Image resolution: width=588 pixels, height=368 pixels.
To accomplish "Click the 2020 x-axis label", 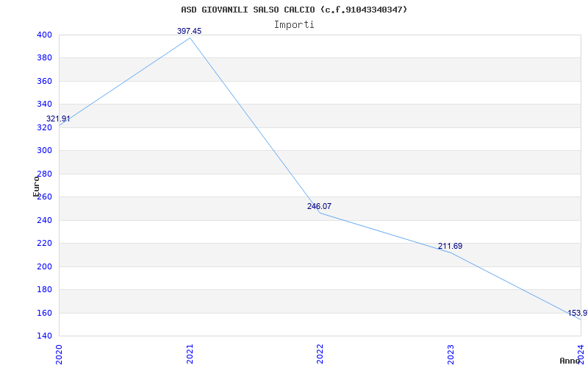I will click(x=60, y=354).
